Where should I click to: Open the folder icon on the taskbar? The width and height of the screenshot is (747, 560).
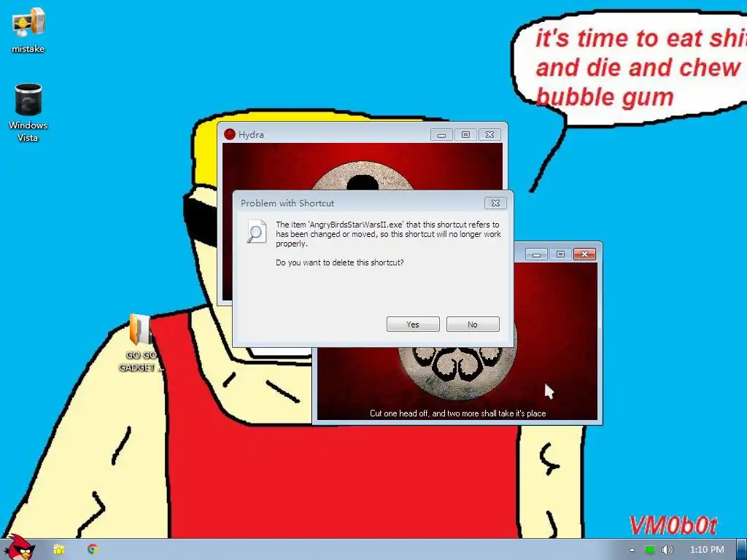click(x=59, y=550)
